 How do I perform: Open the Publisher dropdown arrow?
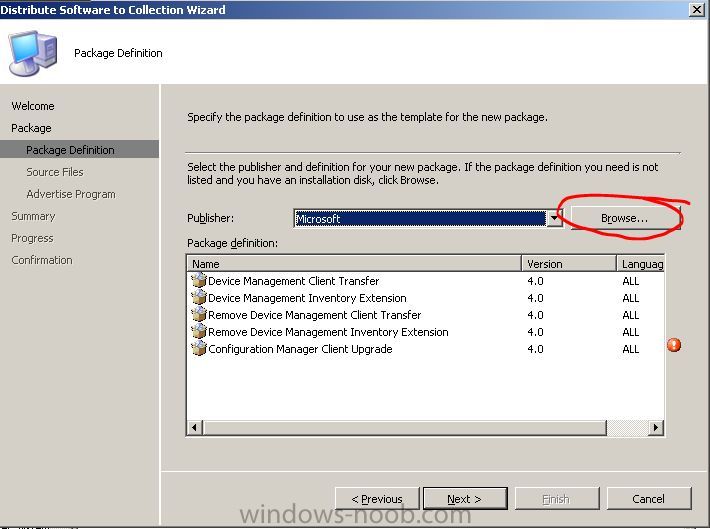(554, 218)
